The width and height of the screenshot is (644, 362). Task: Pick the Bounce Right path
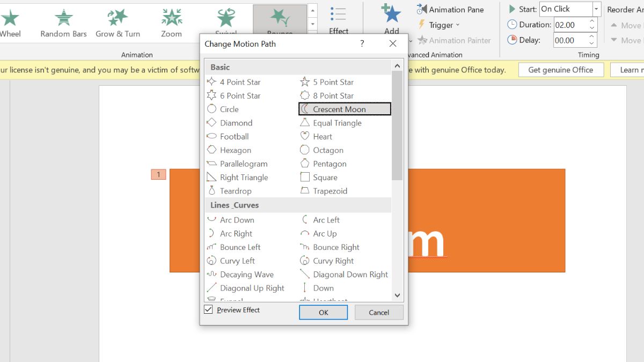[x=330, y=247]
